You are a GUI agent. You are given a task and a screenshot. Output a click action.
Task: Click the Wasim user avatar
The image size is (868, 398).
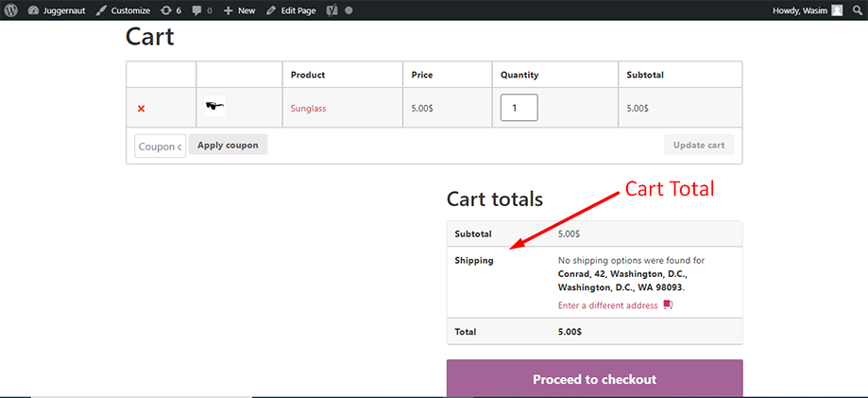point(837,10)
